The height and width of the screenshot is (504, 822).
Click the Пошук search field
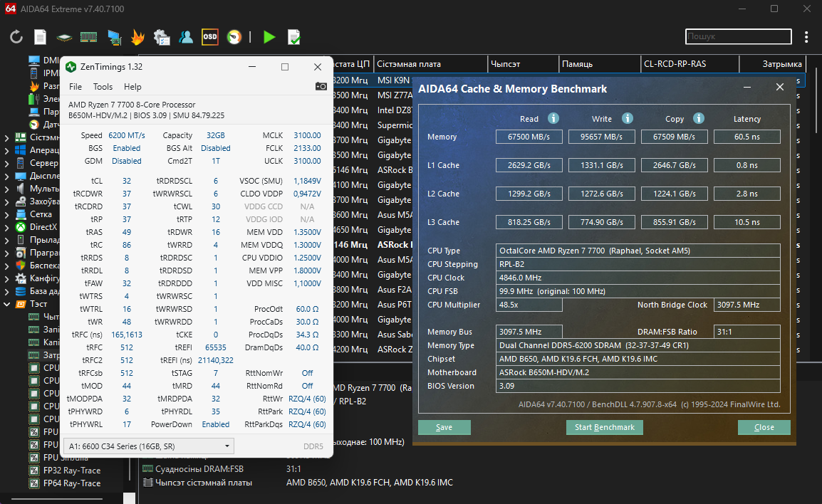(738, 37)
